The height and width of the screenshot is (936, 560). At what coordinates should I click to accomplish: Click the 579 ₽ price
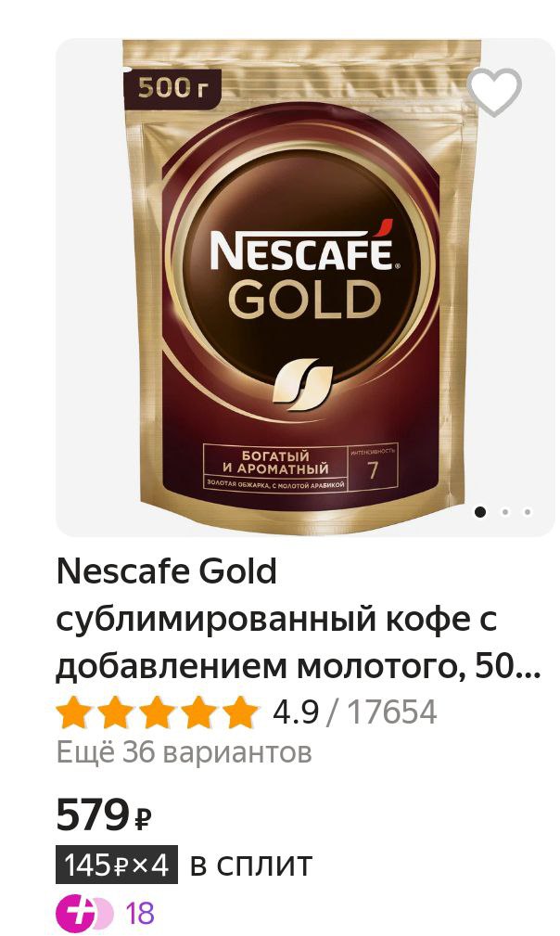click(x=105, y=814)
